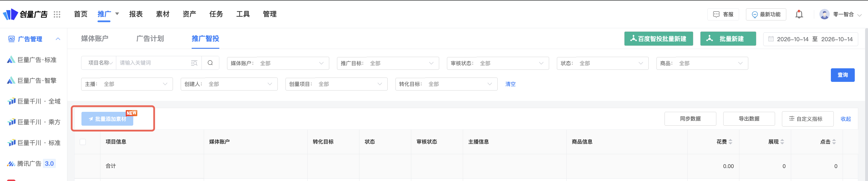This screenshot has width=868, height=181.
Task: Open the 审核状态 filter dropdown
Action: pos(498,63)
